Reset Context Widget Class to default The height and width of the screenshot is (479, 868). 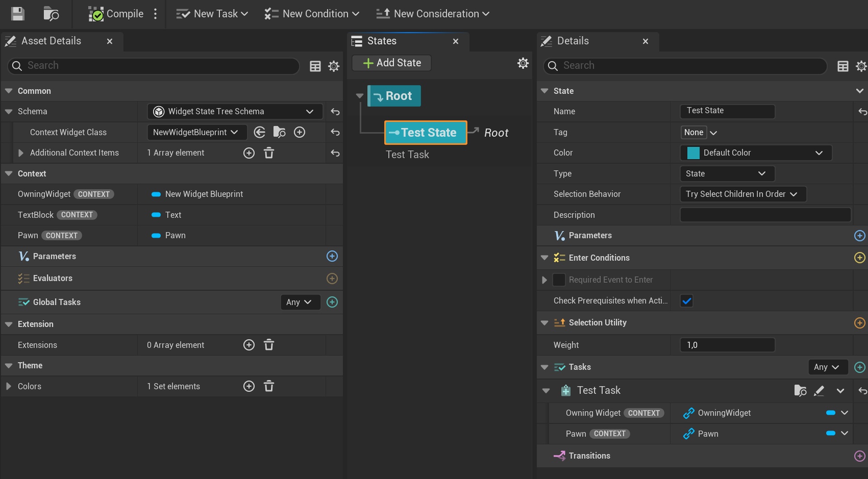(x=335, y=132)
